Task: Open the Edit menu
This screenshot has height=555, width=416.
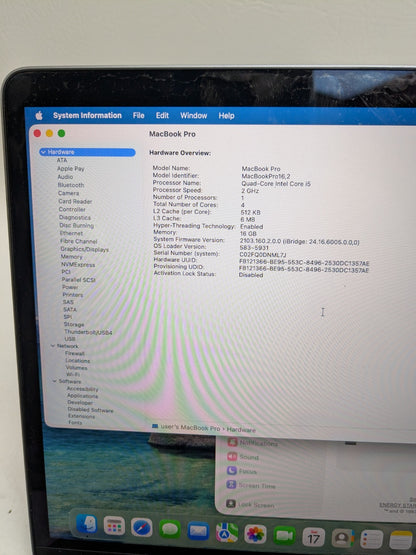Action: click(x=162, y=116)
